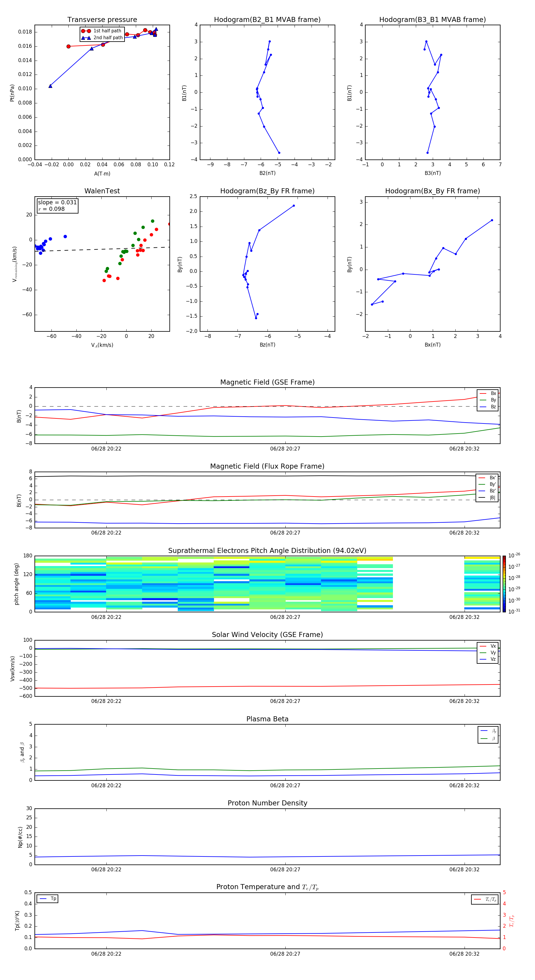The height and width of the screenshot is (980, 535).
Task: Click the 'Hodogram(B3_B1 MVAB frame)' title
Action: (432, 20)
